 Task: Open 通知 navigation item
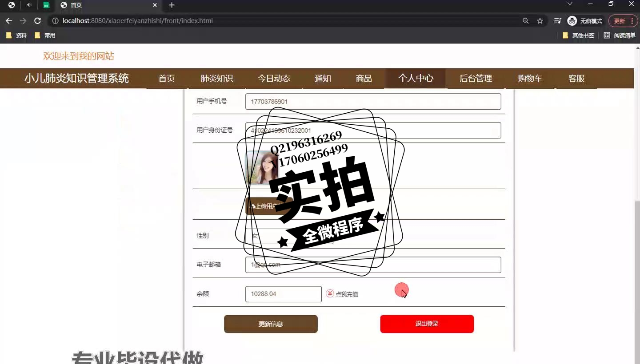tap(323, 79)
